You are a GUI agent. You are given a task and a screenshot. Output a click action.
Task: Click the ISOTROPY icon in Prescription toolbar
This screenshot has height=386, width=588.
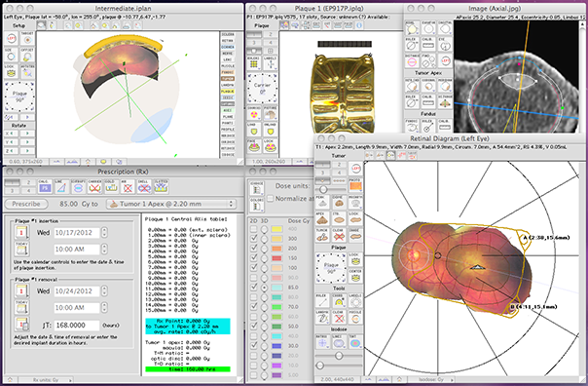(x=78, y=186)
